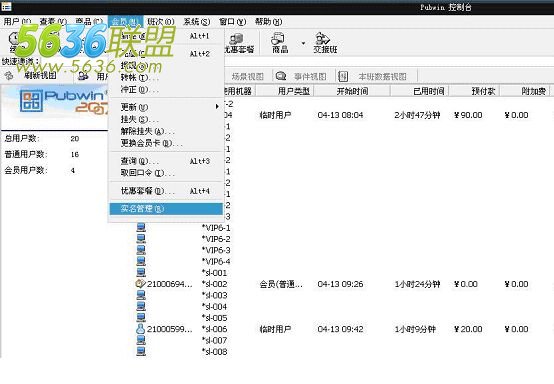The height and width of the screenshot is (384, 554).
Task: Sort by the 用户类型 column header
Action: 285,91
